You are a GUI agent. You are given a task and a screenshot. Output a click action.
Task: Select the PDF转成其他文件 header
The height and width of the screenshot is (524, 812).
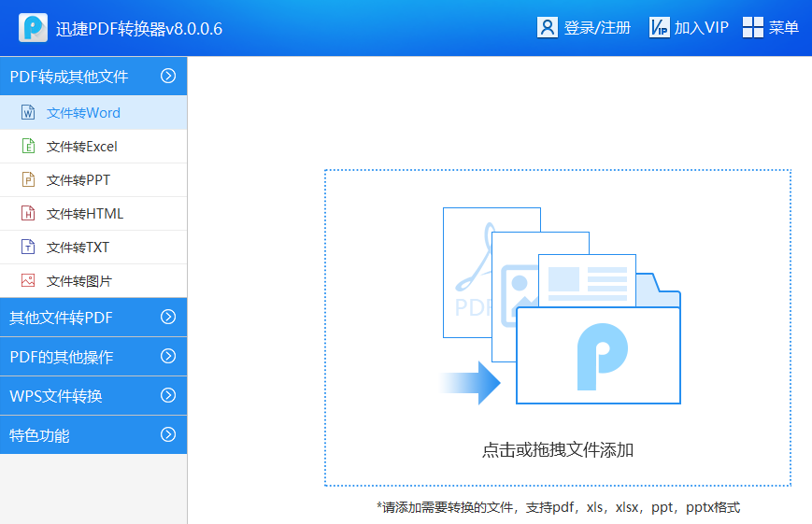(93, 76)
